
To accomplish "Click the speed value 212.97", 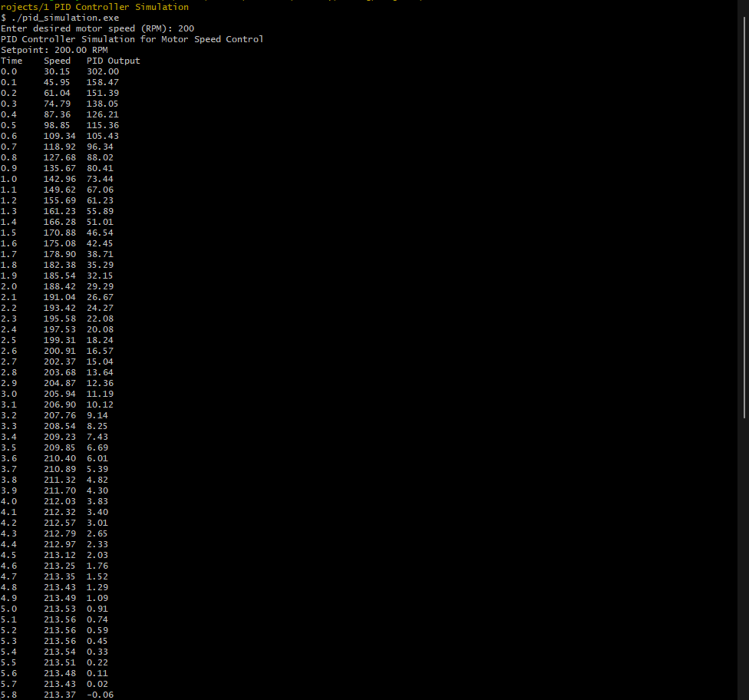I will [x=60, y=545].
